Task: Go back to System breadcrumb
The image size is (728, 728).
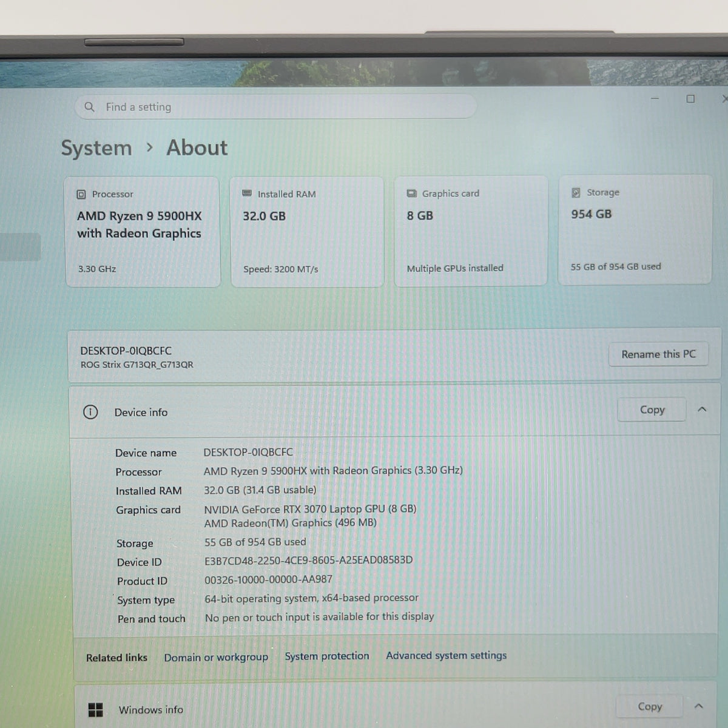Action: coord(96,148)
